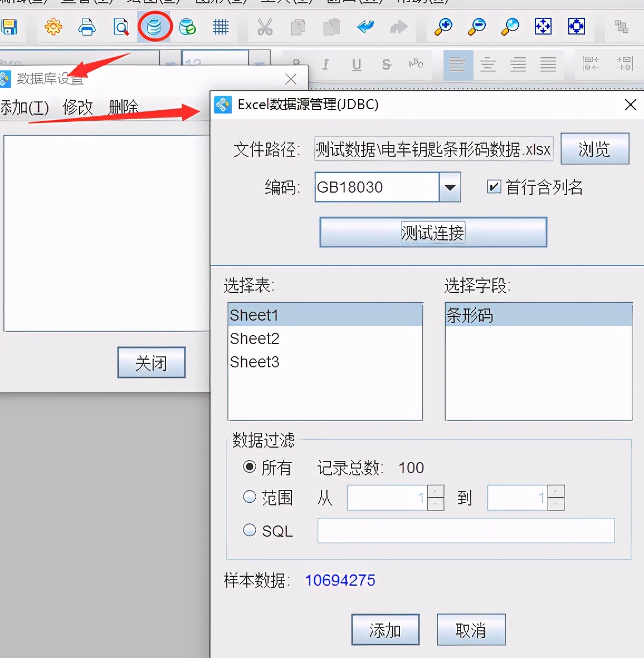Align text center
The height and width of the screenshot is (658, 644).
[x=488, y=65]
